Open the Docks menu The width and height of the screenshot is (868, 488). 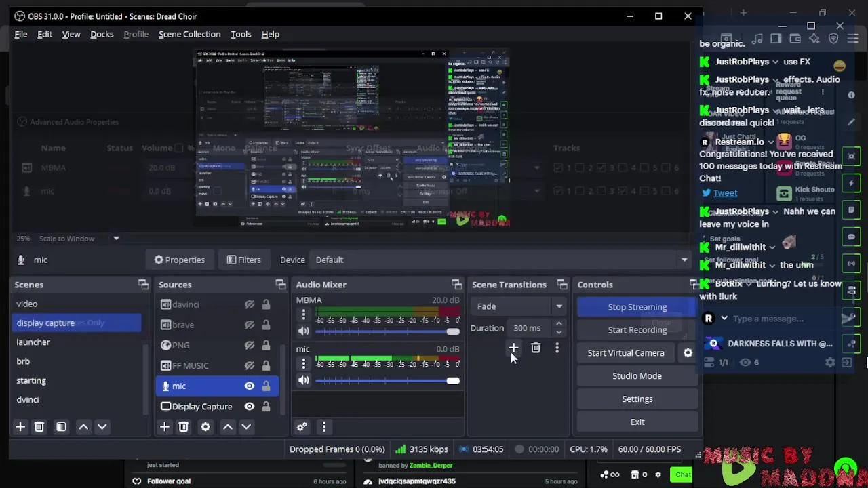coord(102,34)
